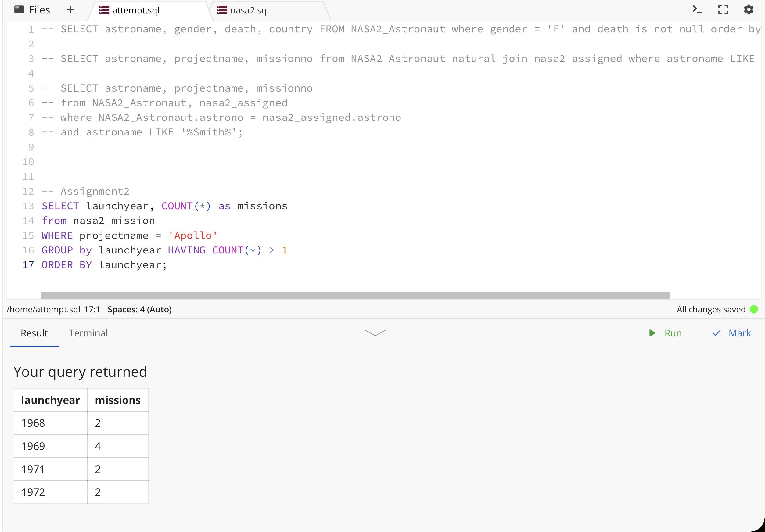765x532 pixels.
Task: Open the terminal prompt icon in the toolbar
Action: [x=697, y=10]
